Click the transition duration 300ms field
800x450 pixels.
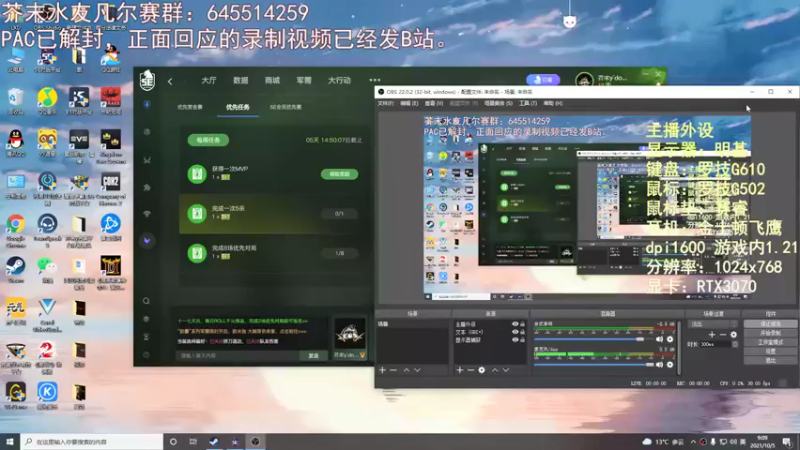point(715,344)
